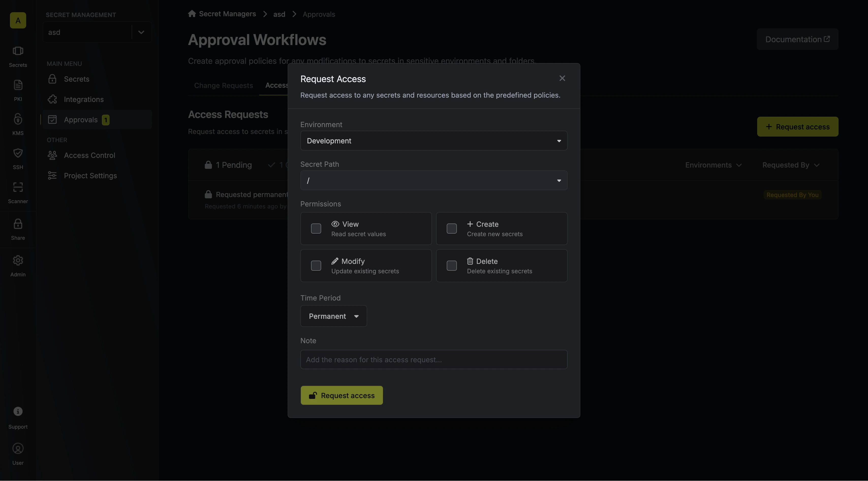Viewport: 868px width, 481px height.
Task: Open Access Control menu item
Action: pyautogui.click(x=97, y=155)
